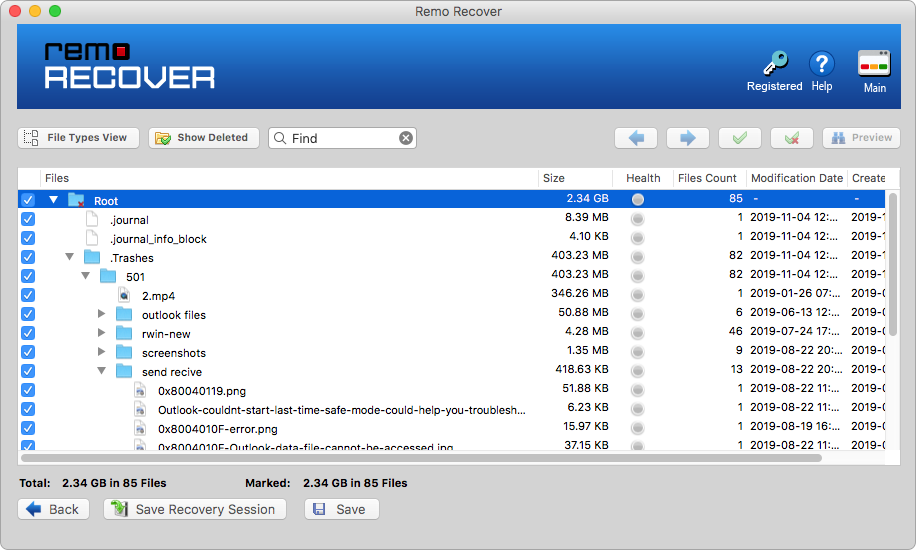Viewport: 916px width, 550px height.
Task: Click the 501 folder icon
Action: (107, 276)
